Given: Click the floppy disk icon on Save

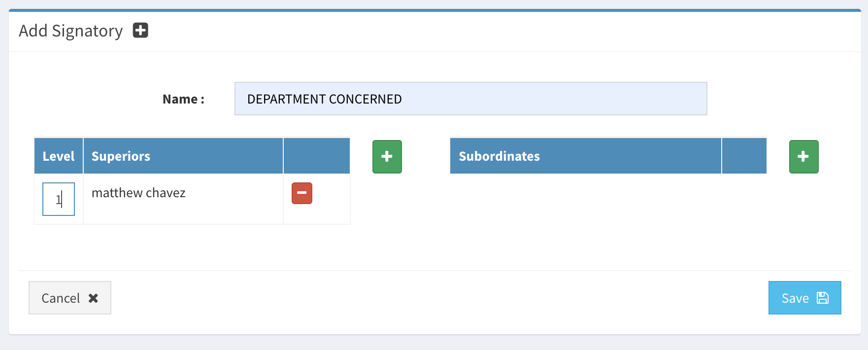Looking at the screenshot, I should (822, 298).
